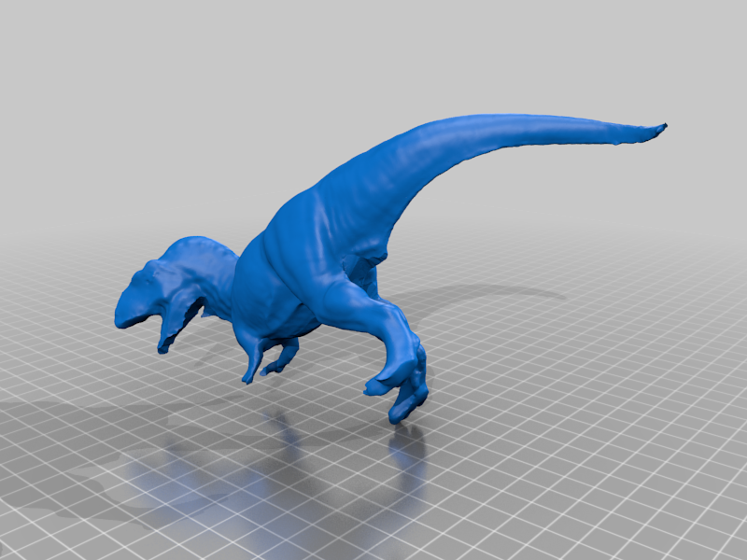747x560 pixels.
Task: Click the gray background above the model
Action: pyautogui.click(x=373, y=56)
